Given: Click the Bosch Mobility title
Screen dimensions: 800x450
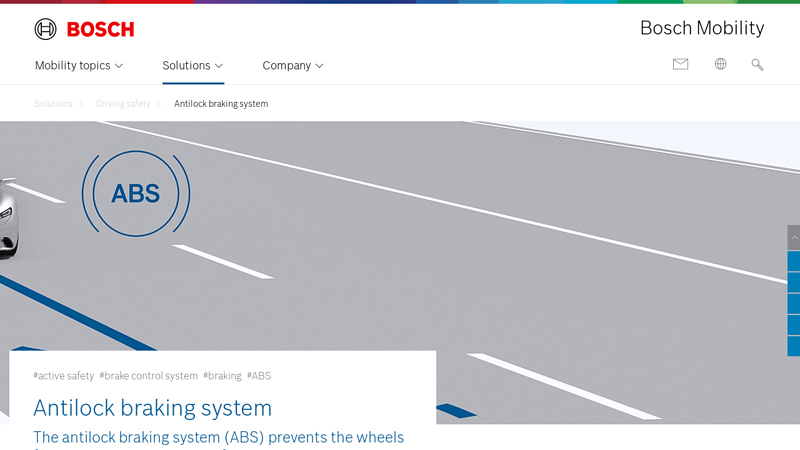Looking at the screenshot, I should (x=702, y=28).
